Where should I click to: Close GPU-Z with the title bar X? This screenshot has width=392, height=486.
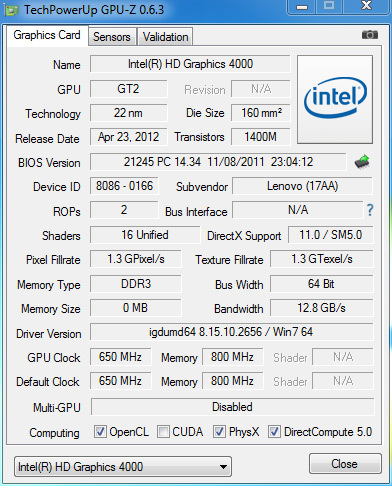point(367,6)
